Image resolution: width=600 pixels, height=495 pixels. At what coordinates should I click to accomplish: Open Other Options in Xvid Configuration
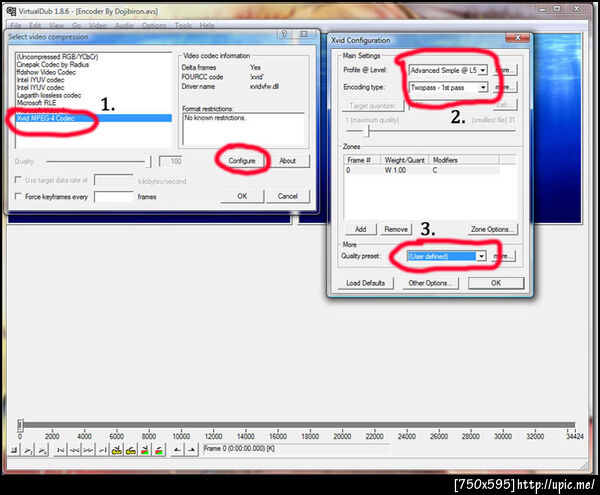coord(430,283)
